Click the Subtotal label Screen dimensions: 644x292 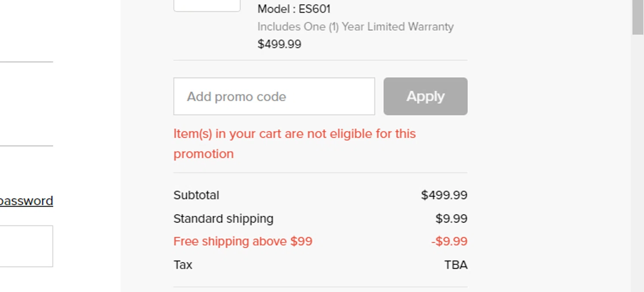196,196
